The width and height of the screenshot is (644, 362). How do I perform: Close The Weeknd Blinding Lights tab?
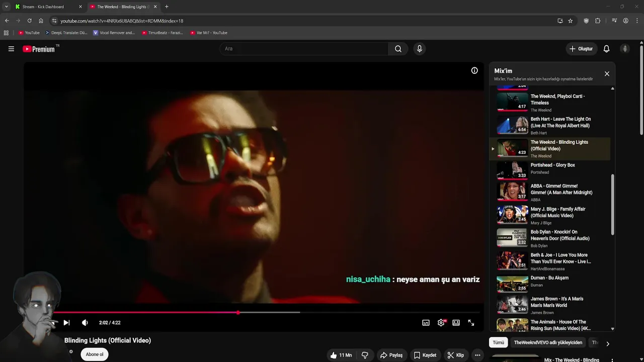click(x=155, y=7)
